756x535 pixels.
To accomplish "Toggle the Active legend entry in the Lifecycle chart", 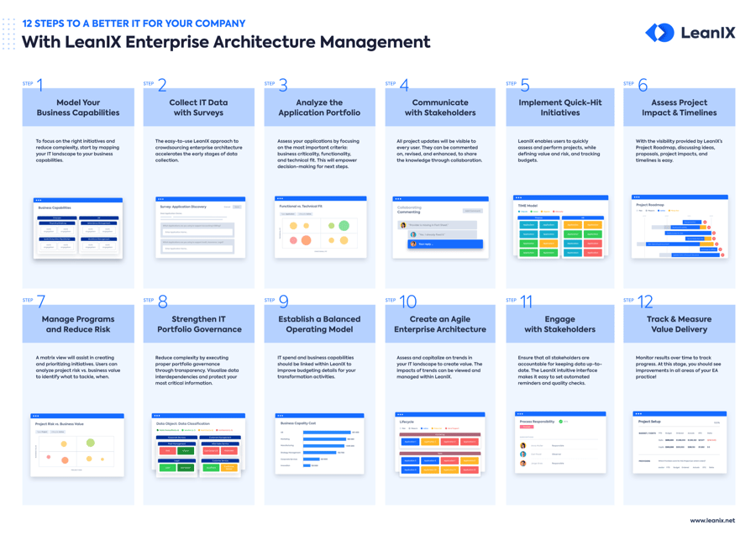I will (x=424, y=428).
